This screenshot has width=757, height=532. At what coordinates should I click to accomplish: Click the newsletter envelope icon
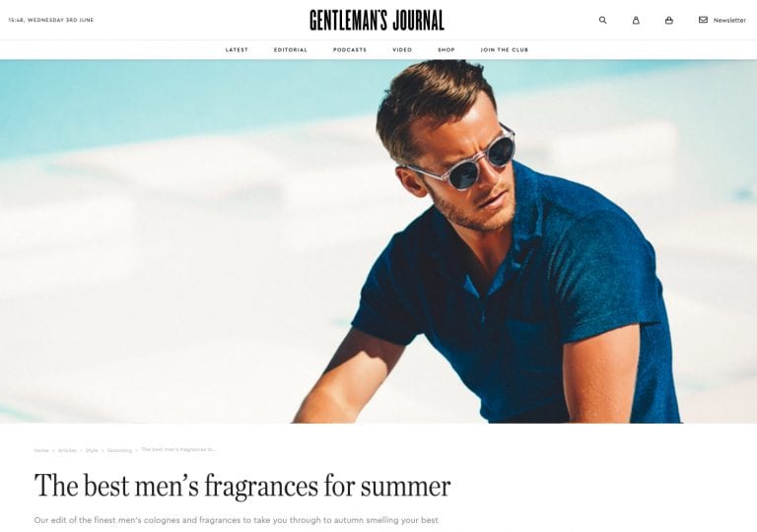point(703,20)
